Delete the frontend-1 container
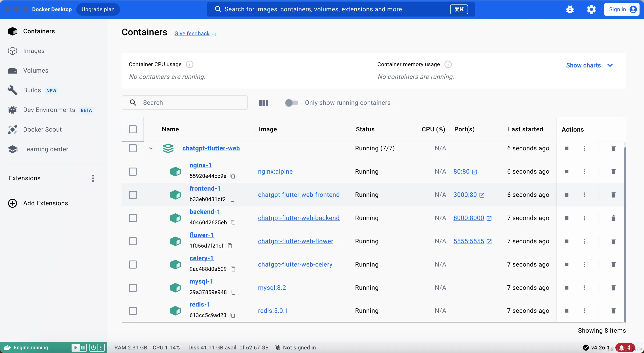 click(613, 195)
